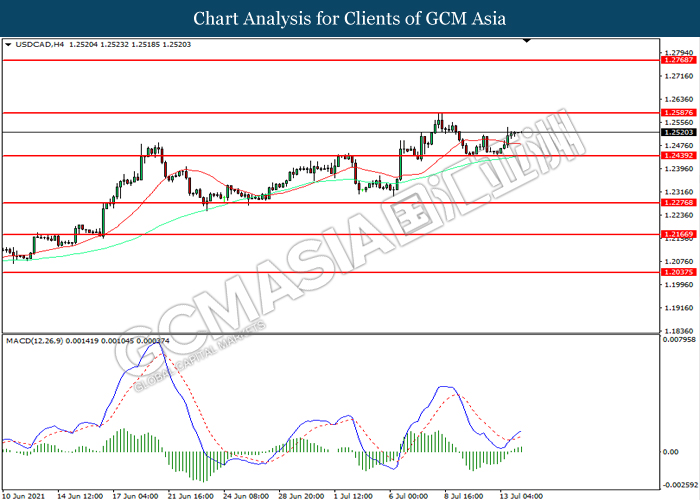Click the 28 Jun 20:00 time label
700x500 pixels.
click(301, 496)
